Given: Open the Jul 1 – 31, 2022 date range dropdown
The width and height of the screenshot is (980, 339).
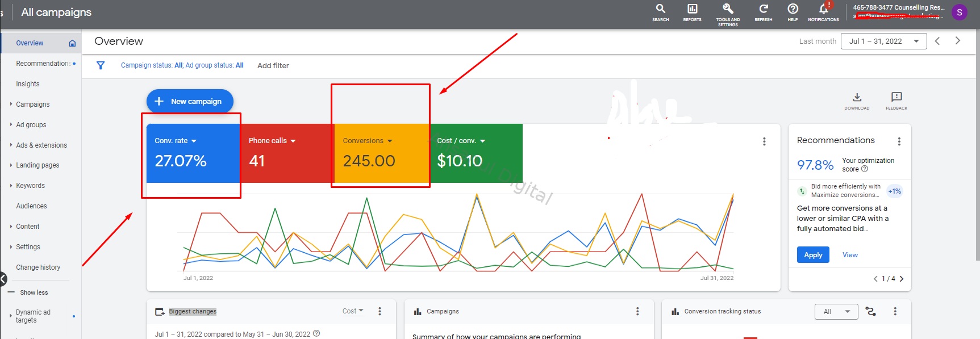Looking at the screenshot, I should pos(883,41).
